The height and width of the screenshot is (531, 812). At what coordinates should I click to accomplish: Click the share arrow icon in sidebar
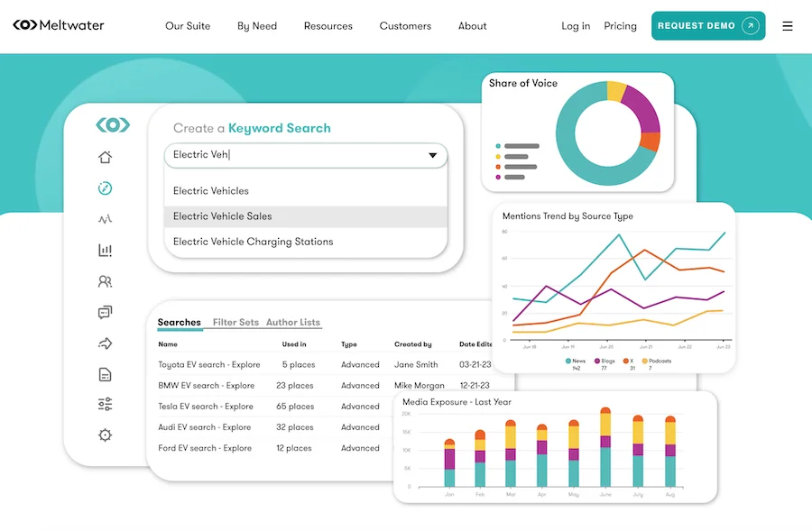click(x=105, y=343)
